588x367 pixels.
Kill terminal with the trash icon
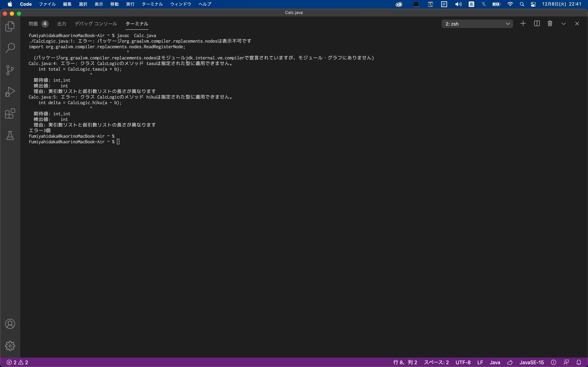(x=550, y=24)
